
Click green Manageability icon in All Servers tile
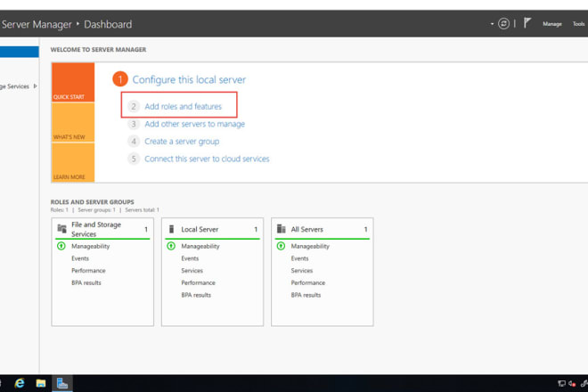pyautogui.click(x=281, y=246)
